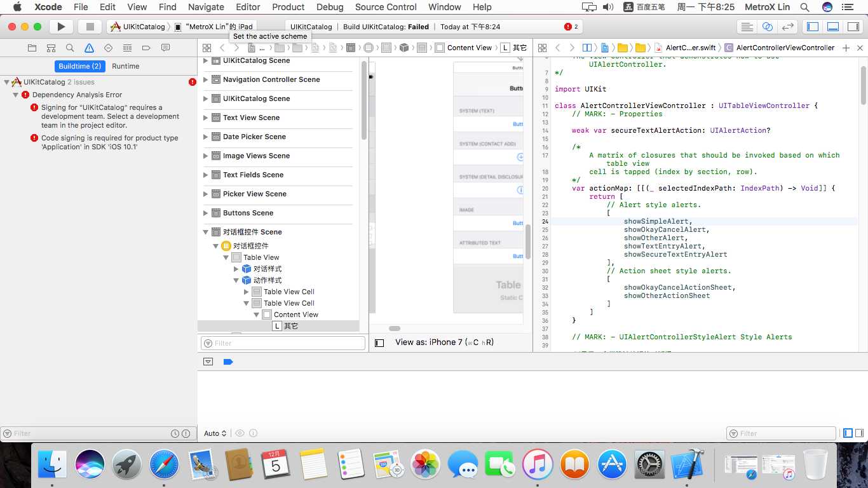Expand Navigation Controller Scene
868x488 pixels.
tap(205, 79)
